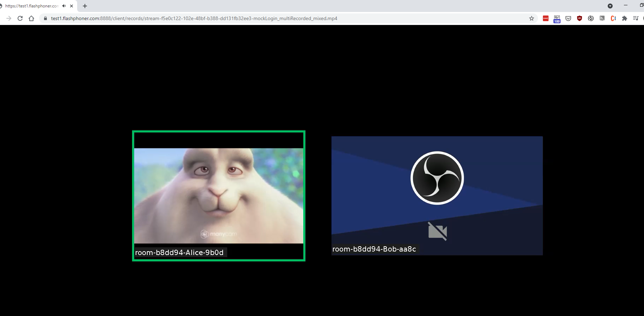This screenshot has height=316, width=644.
Task: Click the media controls music icon
Action: click(636, 18)
